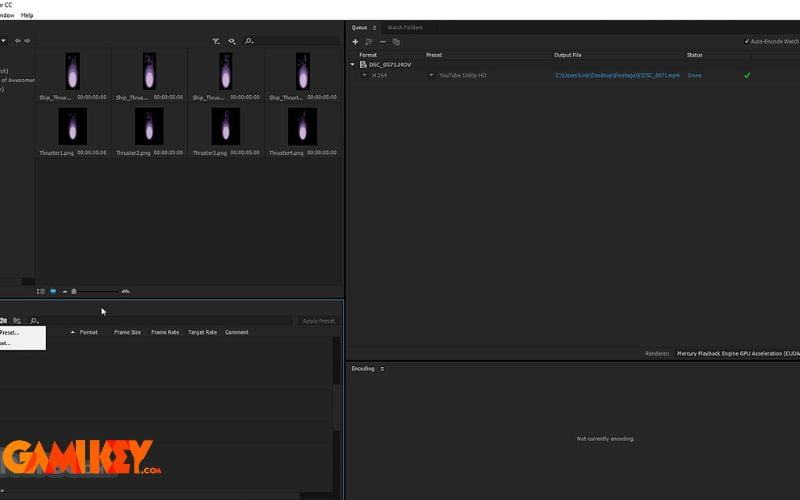Screen dimensions: 800x500
Task: Click the Output File column header
Action: pos(568,55)
